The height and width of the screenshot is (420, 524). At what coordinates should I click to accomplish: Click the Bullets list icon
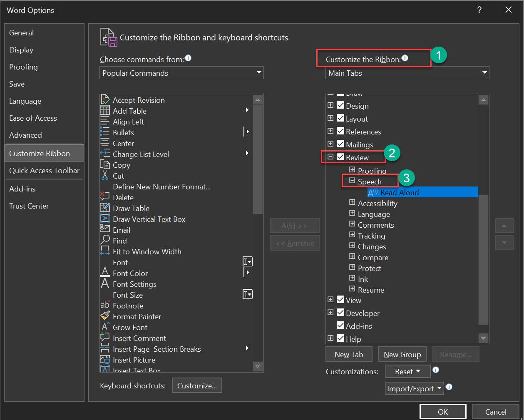[105, 132]
